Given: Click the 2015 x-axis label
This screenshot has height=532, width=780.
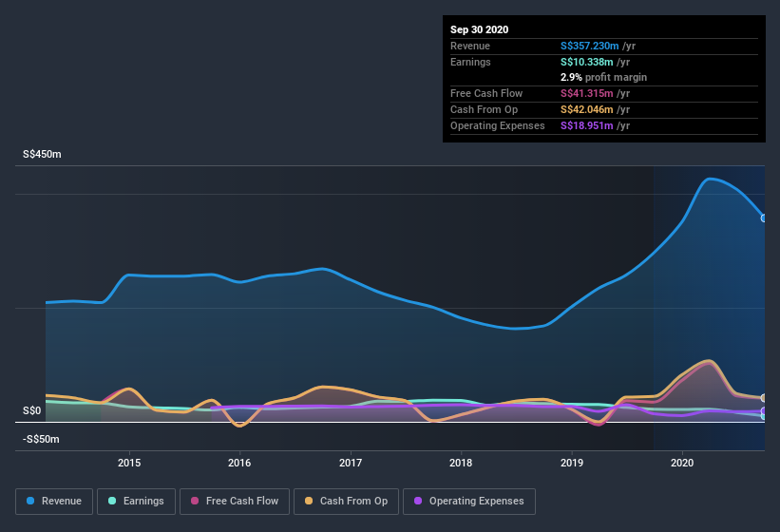Looking at the screenshot, I should 129,463.
